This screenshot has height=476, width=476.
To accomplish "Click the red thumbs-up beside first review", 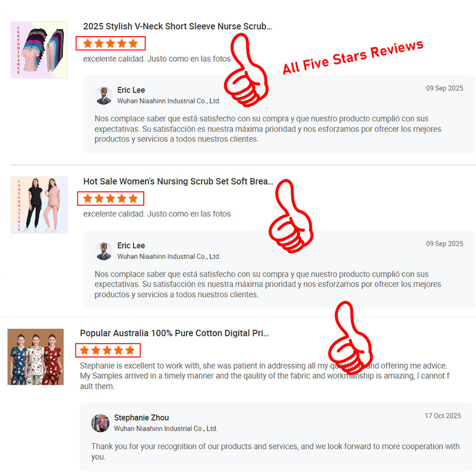I will (x=246, y=70).
